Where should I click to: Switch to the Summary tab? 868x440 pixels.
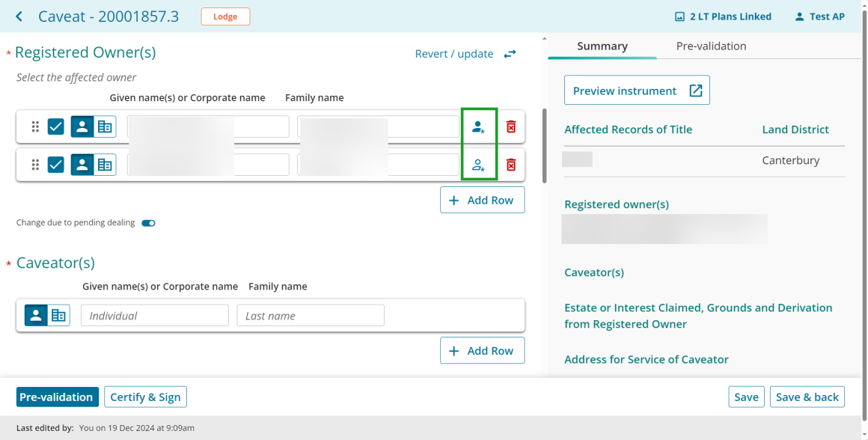click(x=602, y=46)
